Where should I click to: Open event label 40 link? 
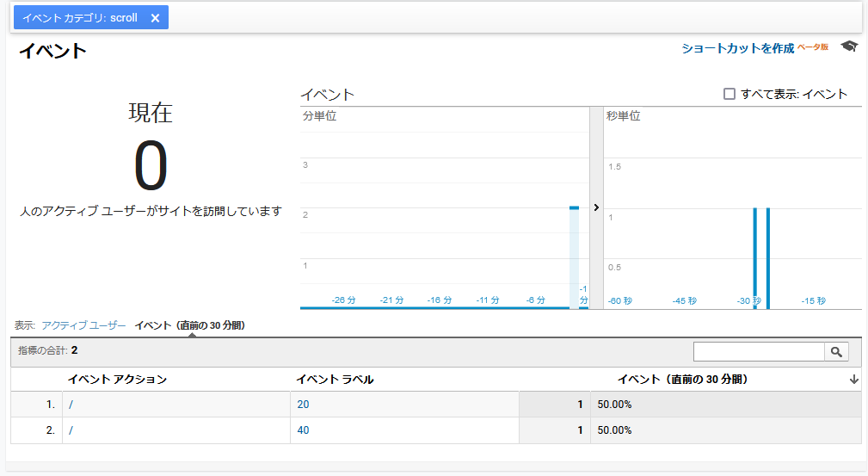tap(303, 430)
